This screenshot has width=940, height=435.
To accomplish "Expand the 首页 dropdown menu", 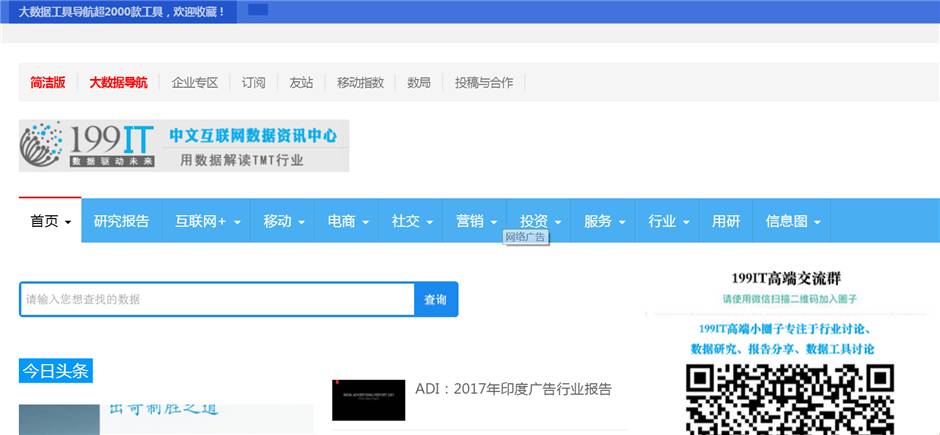I will (50, 221).
